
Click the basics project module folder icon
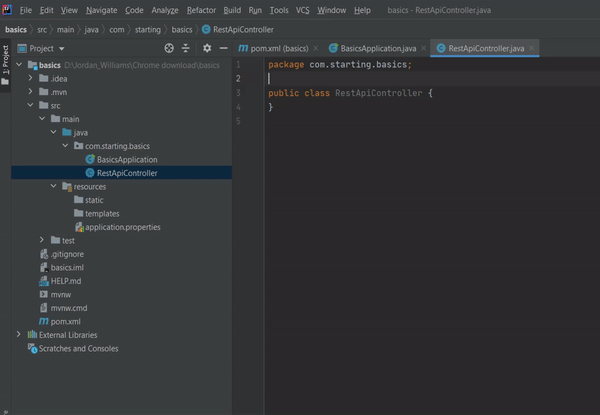(x=32, y=65)
